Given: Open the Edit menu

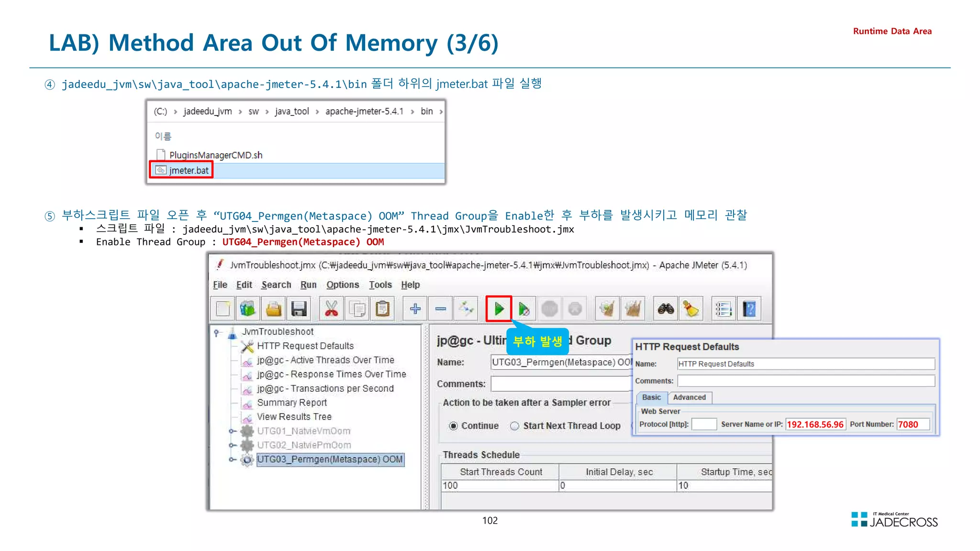Looking at the screenshot, I should coord(244,285).
